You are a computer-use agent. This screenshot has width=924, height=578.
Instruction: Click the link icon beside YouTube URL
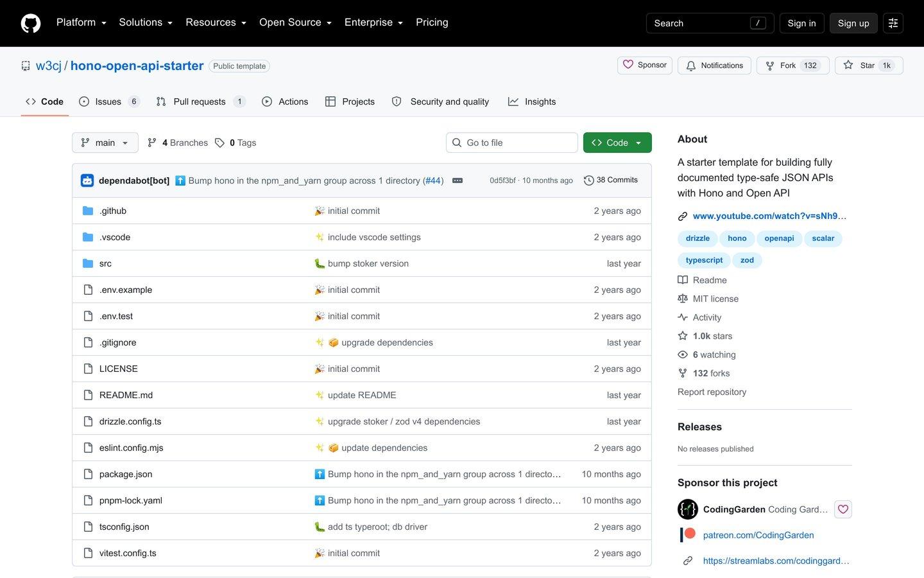click(x=683, y=216)
